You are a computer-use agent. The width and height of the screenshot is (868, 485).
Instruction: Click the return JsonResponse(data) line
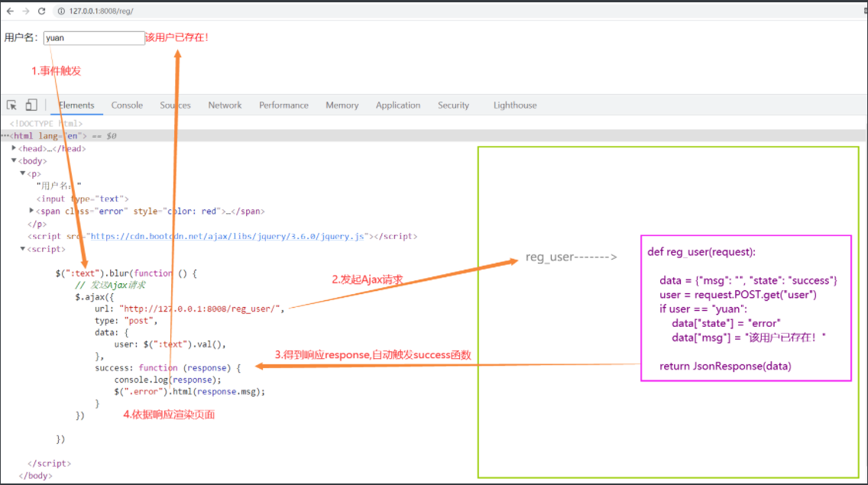725,366
